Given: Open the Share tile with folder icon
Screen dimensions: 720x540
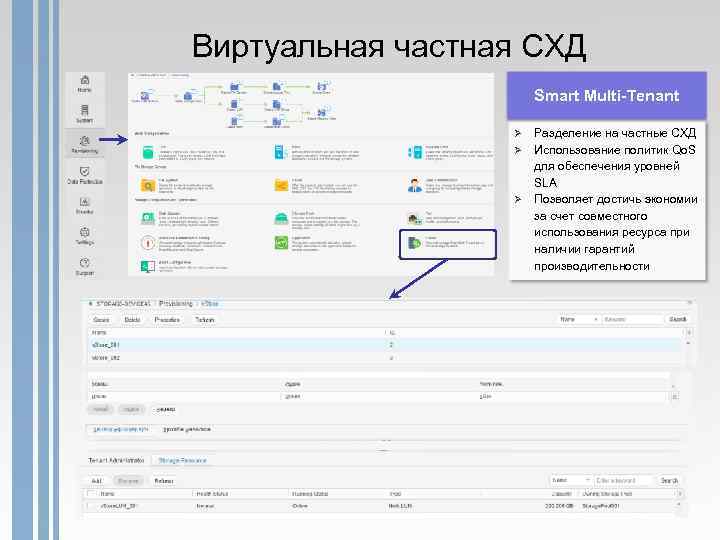Looking at the screenshot, I should 317,186.
